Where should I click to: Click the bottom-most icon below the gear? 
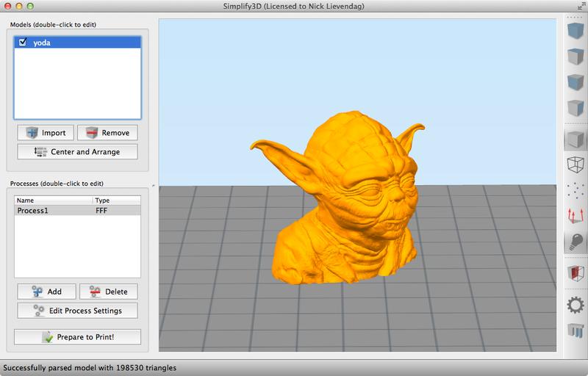pyautogui.click(x=576, y=331)
